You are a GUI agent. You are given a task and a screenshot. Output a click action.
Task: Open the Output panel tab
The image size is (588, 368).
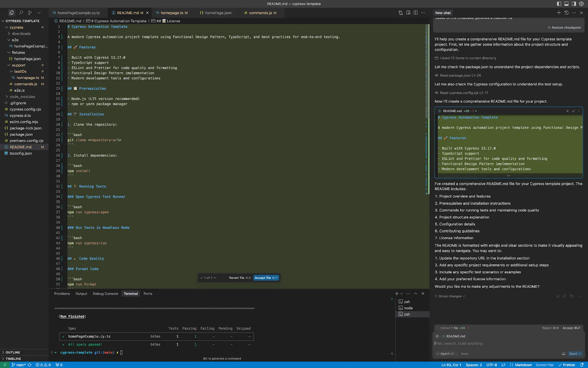click(x=81, y=294)
